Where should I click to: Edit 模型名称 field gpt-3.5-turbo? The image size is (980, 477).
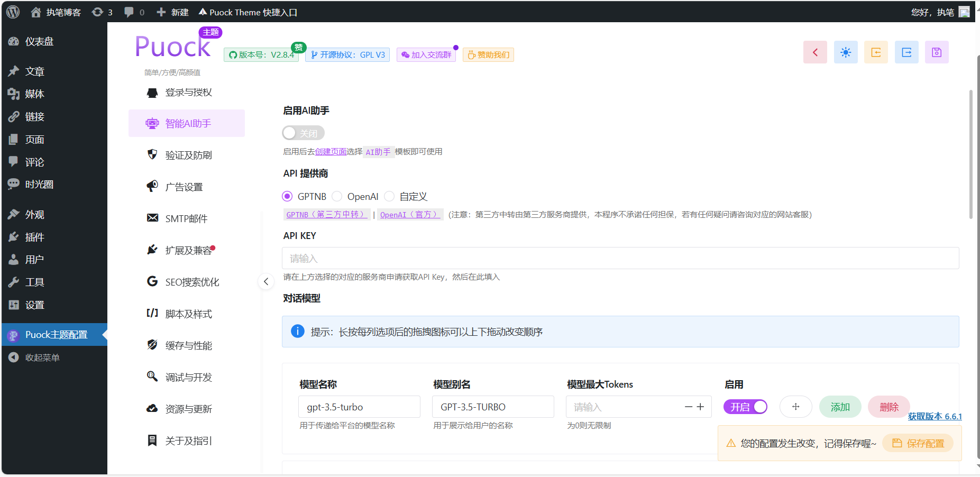pos(359,407)
